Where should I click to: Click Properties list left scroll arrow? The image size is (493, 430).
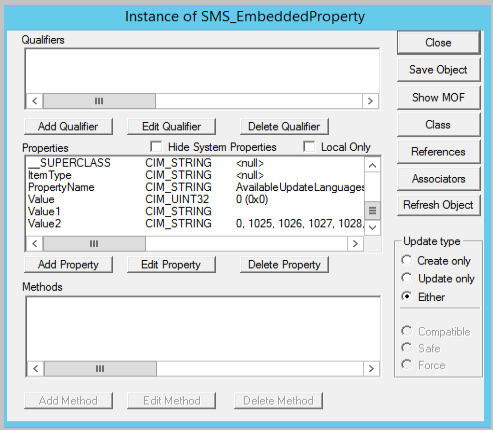(x=35, y=244)
